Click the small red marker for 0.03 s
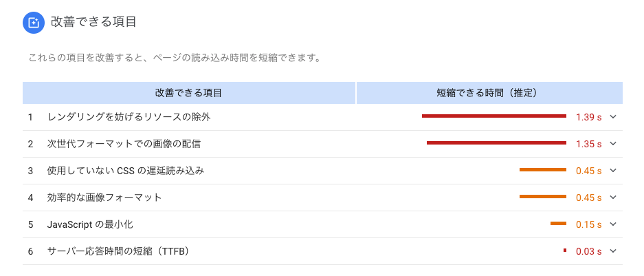 565,250
